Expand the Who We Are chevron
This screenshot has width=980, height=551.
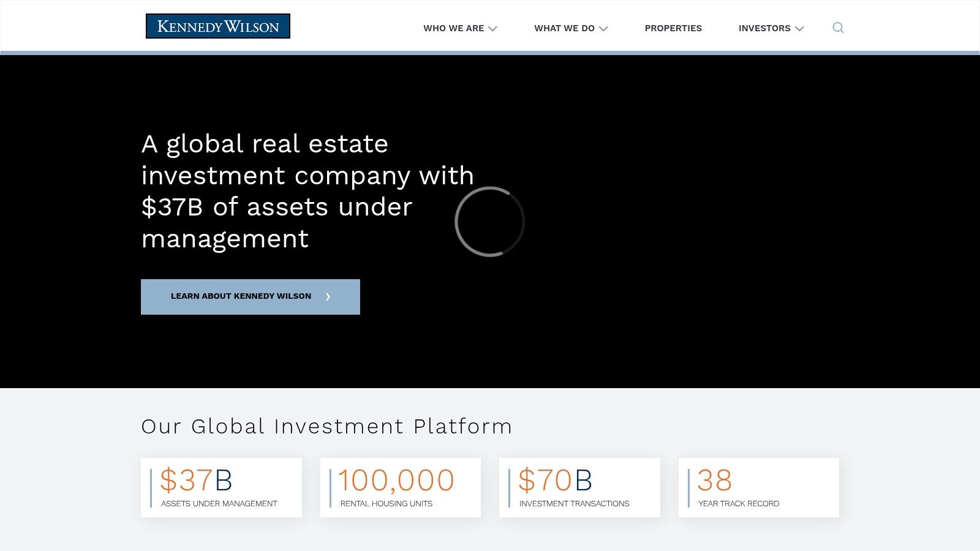492,29
